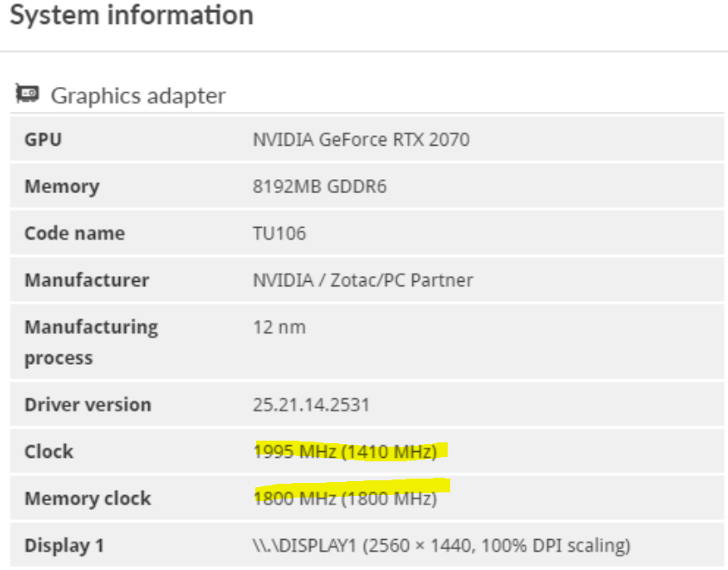Click the TU106 code name value
The width and height of the screenshot is (728, 570).
pyautogui.click(x=279, y=233)
